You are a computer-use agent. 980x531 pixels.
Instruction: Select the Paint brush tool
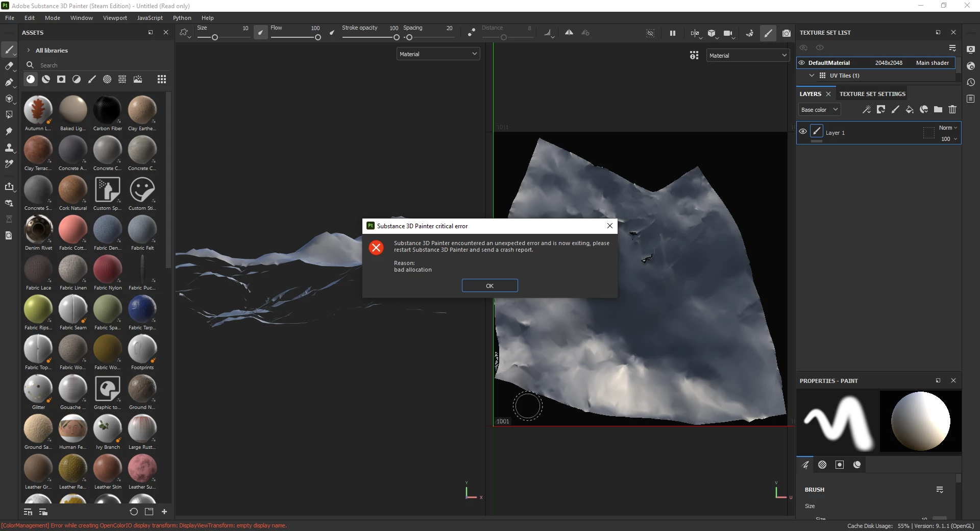9,50
